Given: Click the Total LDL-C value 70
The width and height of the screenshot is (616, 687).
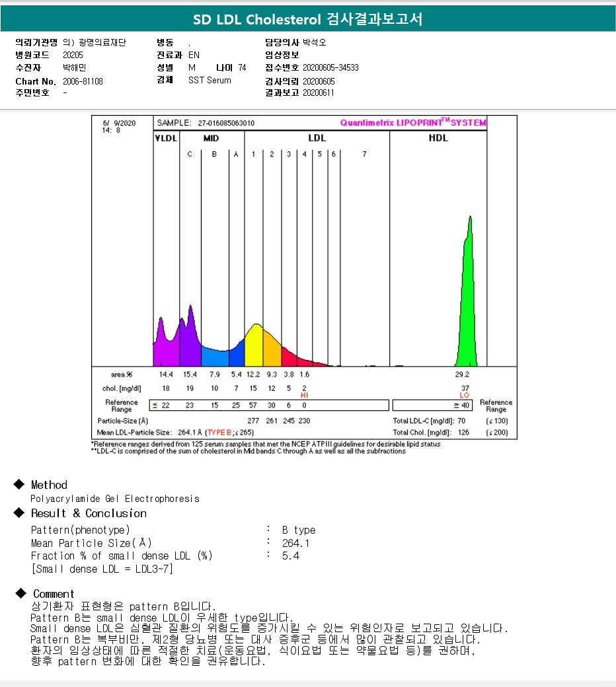Looking at the screenshot, I should (461, 421).
